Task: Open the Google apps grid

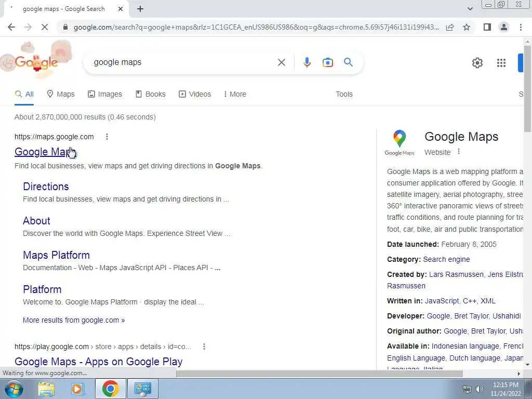Action: [501, 63]
